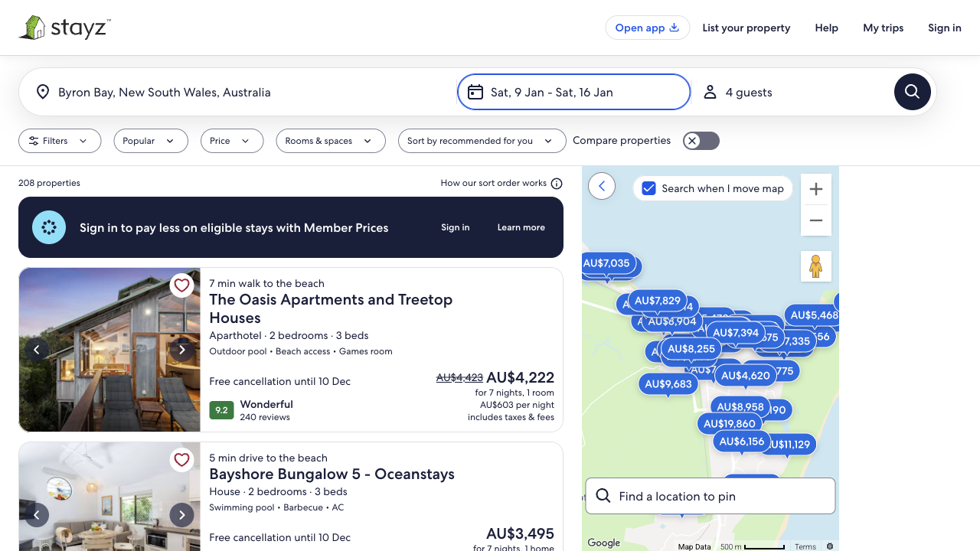Viewport: 980px width, 551px height.
Task: Click Learn more on Member Prices banner
Action: coord(521,227)
